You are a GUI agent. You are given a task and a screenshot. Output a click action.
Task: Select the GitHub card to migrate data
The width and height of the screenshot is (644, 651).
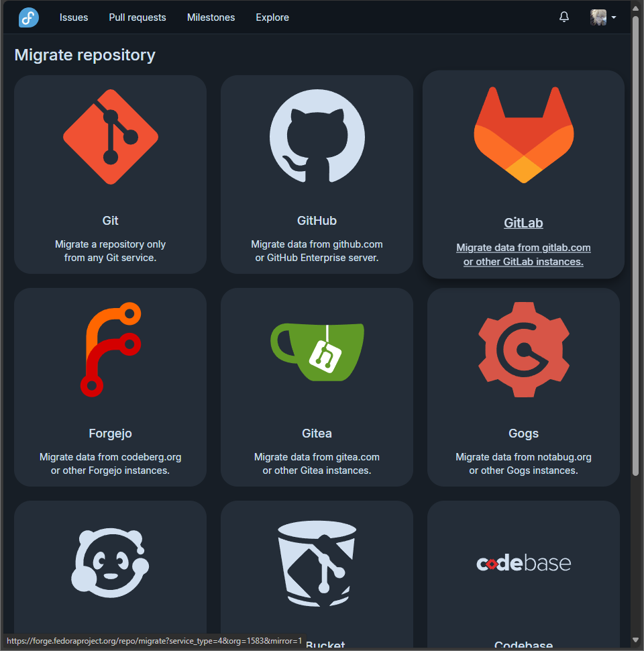(x=317, y=174)
